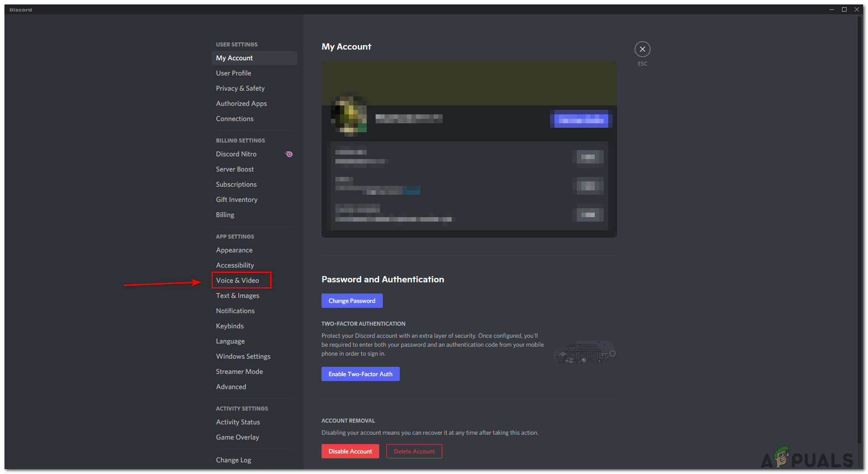868x474 pixels.
Task: Select Language settings
Action: (254, 341)
